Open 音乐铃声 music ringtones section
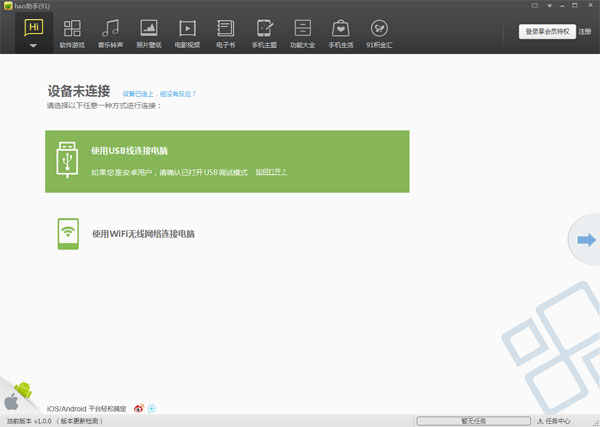This screenshot has width=600, height=427. point(111,34)
